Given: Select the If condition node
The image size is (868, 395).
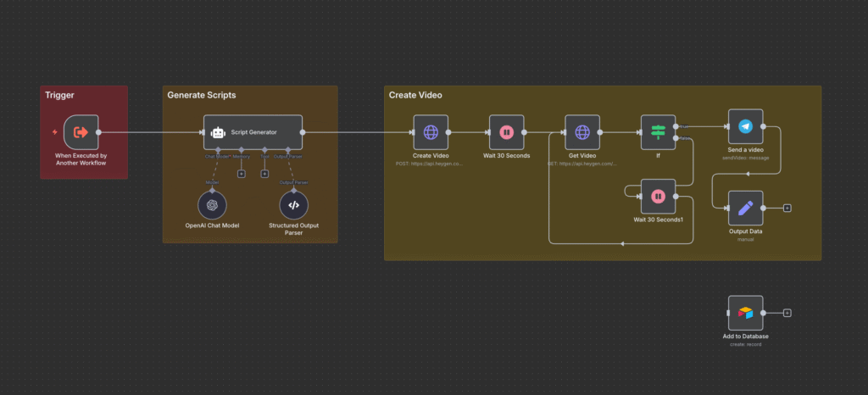Looking at the screenshot, I should pos(658,132).
